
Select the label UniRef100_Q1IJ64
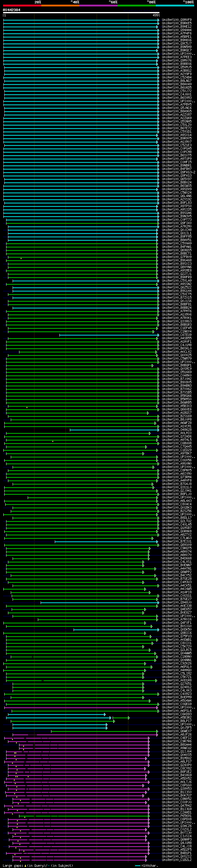[177, 751]
